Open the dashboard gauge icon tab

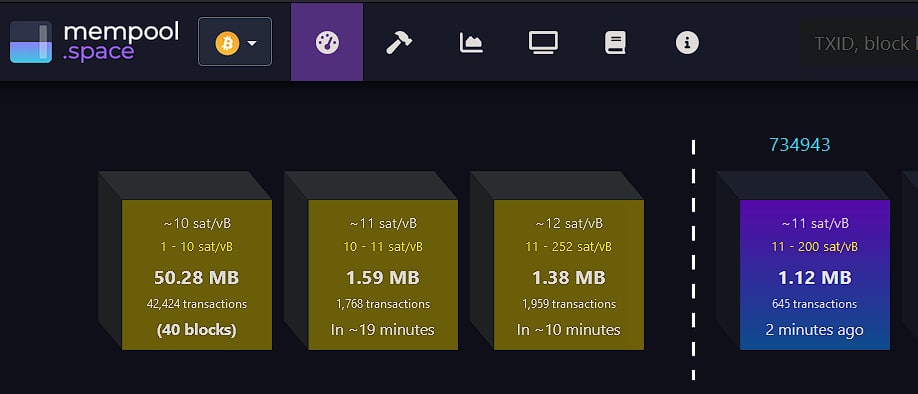327,42
